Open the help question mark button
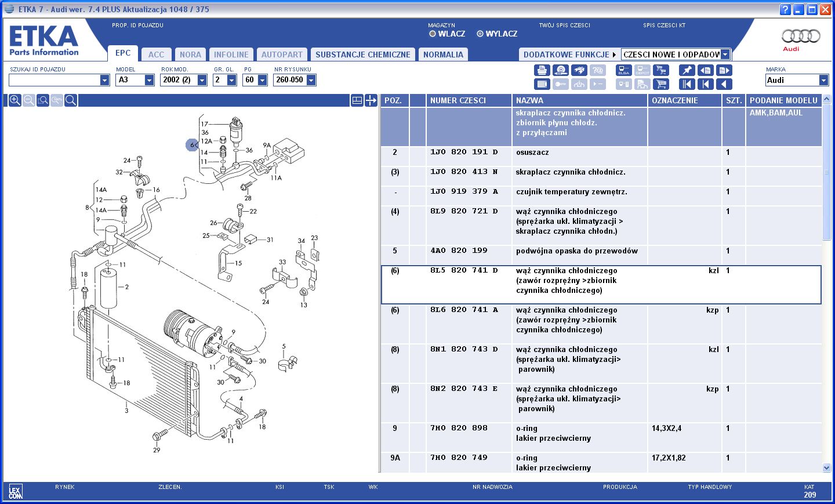This screenshot has height=504, width=835. point(785,9)
